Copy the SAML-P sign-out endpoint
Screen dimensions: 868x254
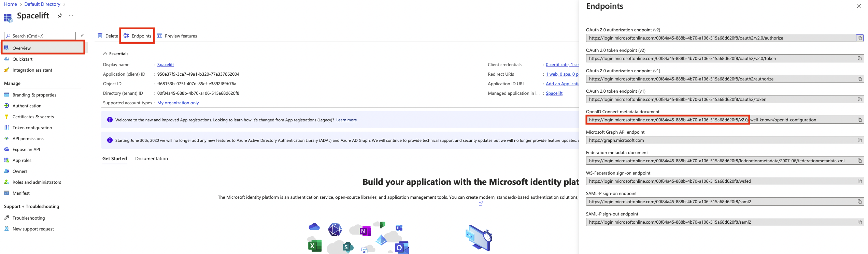[860, 222]
